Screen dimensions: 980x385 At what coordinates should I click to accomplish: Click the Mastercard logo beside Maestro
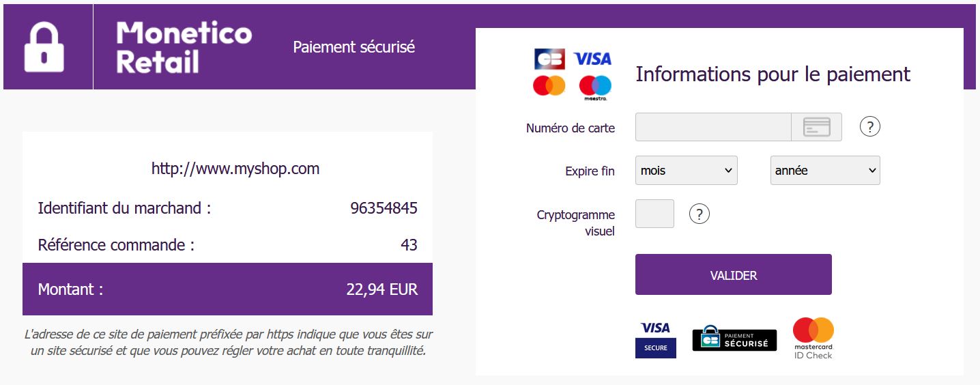coord(549,86)
